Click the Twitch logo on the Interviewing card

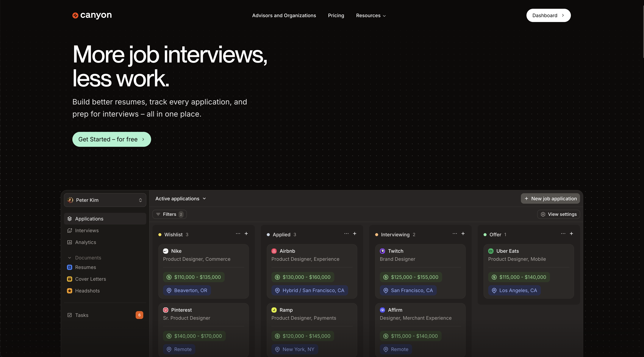click(382, 251)
